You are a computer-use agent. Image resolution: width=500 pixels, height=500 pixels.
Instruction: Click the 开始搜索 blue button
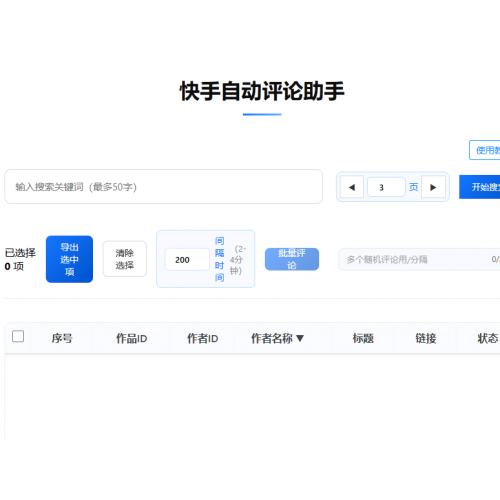[x=479, y=187]
